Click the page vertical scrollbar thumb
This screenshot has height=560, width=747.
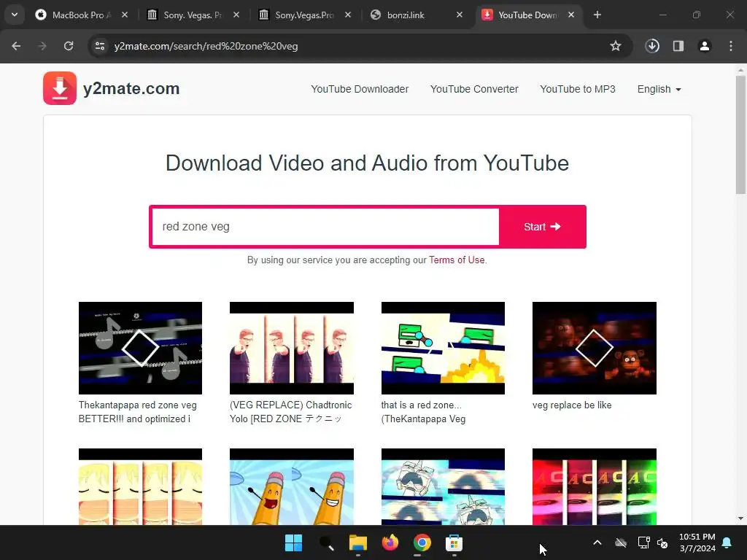[x=740, y=135]
